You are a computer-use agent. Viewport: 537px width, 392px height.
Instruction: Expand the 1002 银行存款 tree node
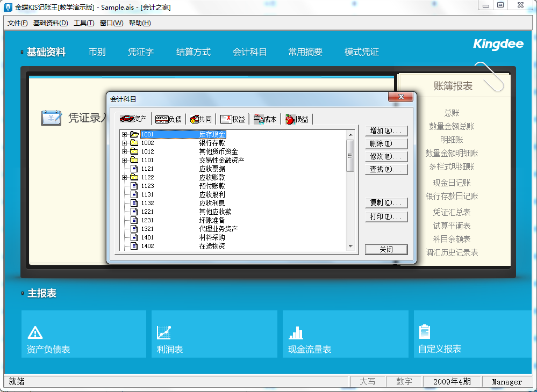125,143
